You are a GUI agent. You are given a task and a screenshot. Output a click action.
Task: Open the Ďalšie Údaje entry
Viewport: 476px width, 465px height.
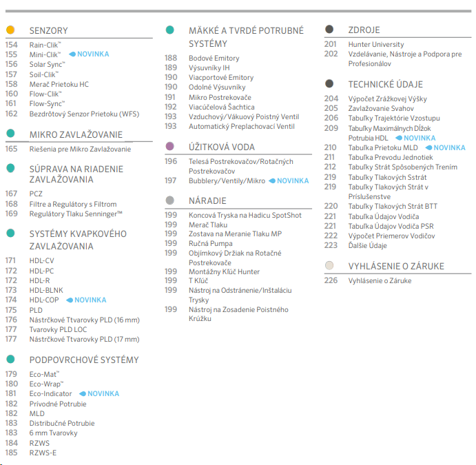click(367, 245)
